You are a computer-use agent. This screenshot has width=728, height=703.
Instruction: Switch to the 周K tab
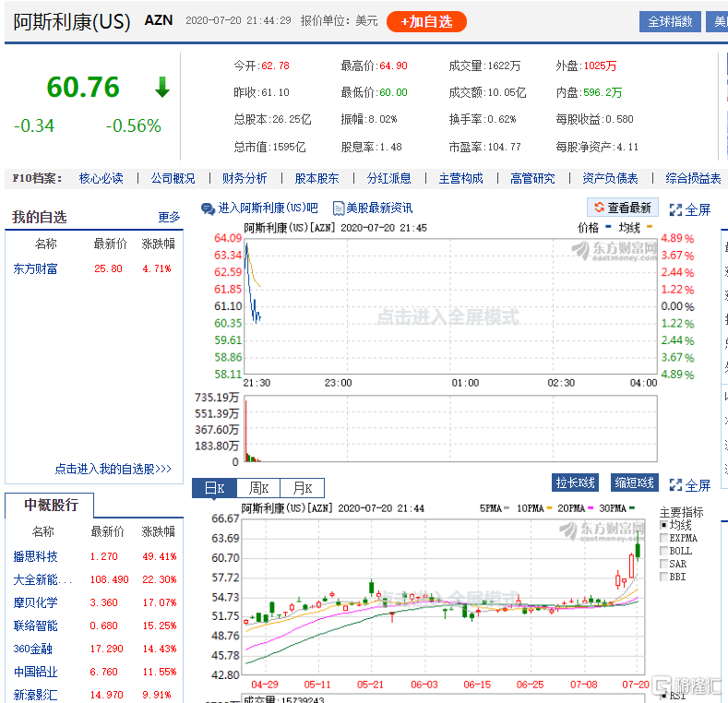pos(258,488)
